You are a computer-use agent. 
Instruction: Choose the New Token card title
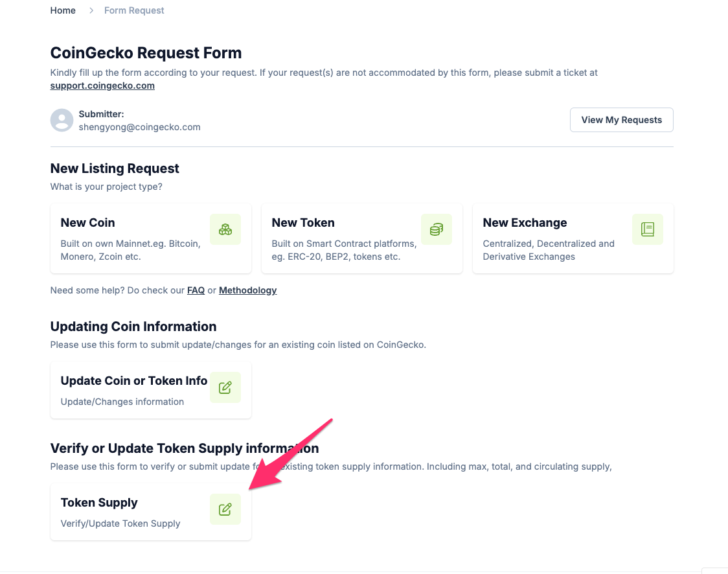[x=303, y=222]
